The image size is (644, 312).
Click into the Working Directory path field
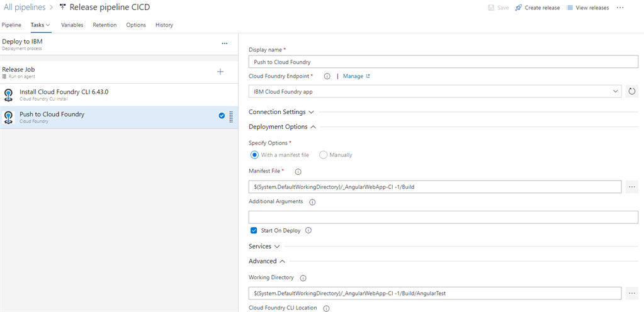435,293
